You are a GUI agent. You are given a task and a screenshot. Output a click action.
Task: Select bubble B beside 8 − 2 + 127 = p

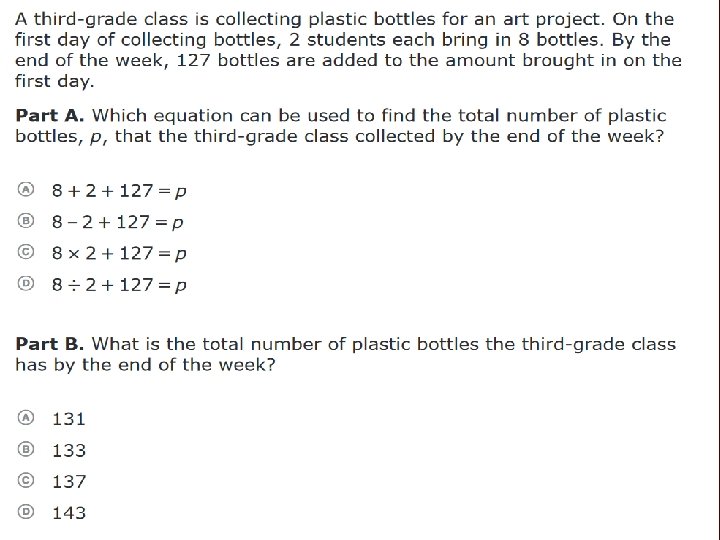click(27, 220)
